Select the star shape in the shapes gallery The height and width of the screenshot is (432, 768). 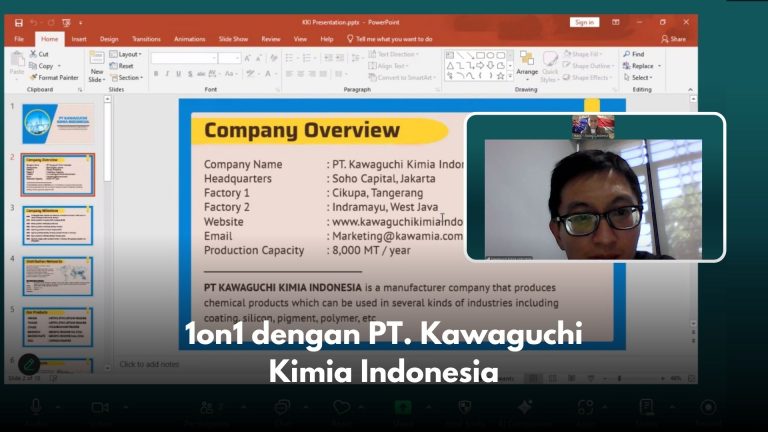pyautogui.click(x=500, y=76)
